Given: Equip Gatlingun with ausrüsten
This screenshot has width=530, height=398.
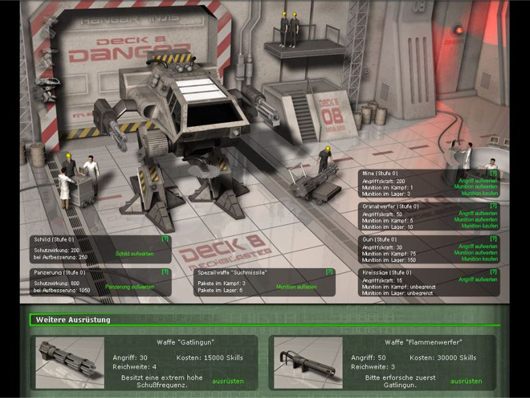Looking at the screenshot, I should point(228,381).
